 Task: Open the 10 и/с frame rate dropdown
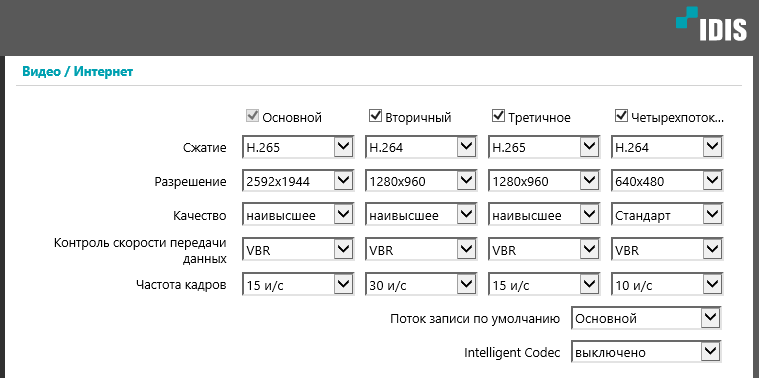pos(667,284)
